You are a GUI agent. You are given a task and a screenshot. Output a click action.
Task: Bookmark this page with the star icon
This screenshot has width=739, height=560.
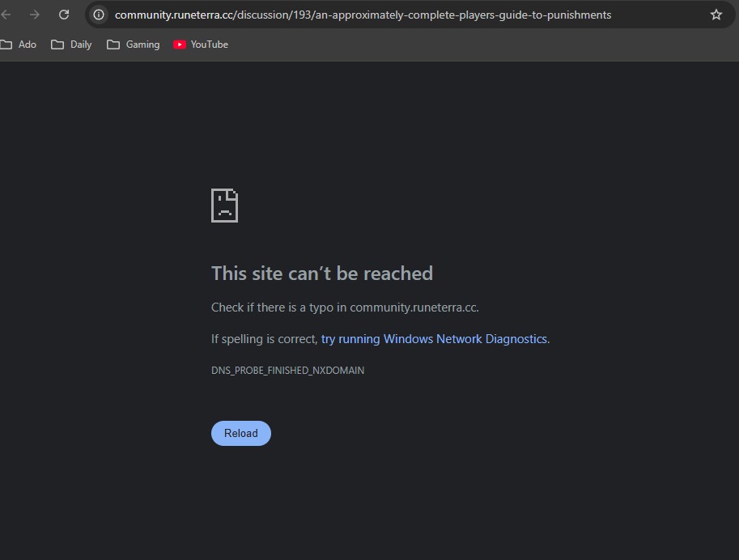[x=716, y=15]
